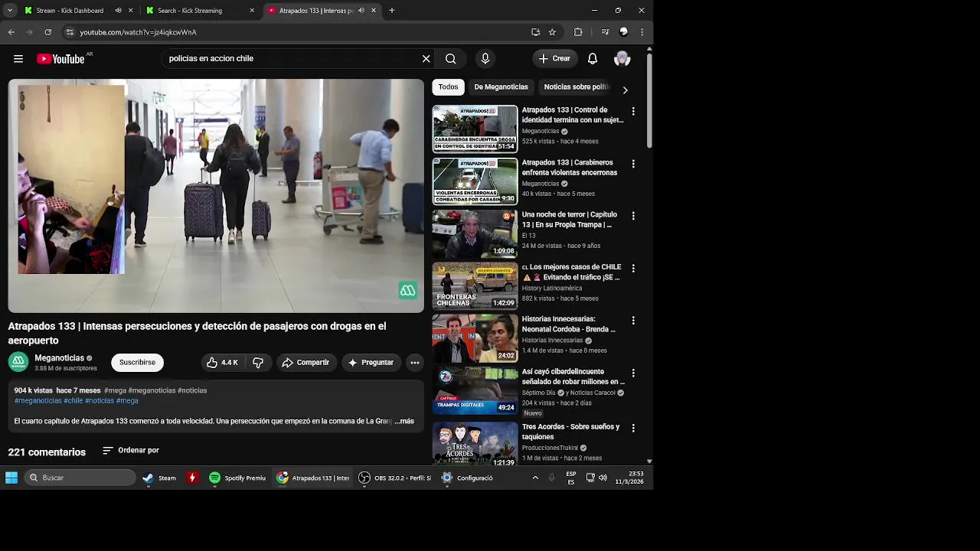Open the Windows Start button
The height and width of the screenshot is (551, 980).
tap(11, 478)
